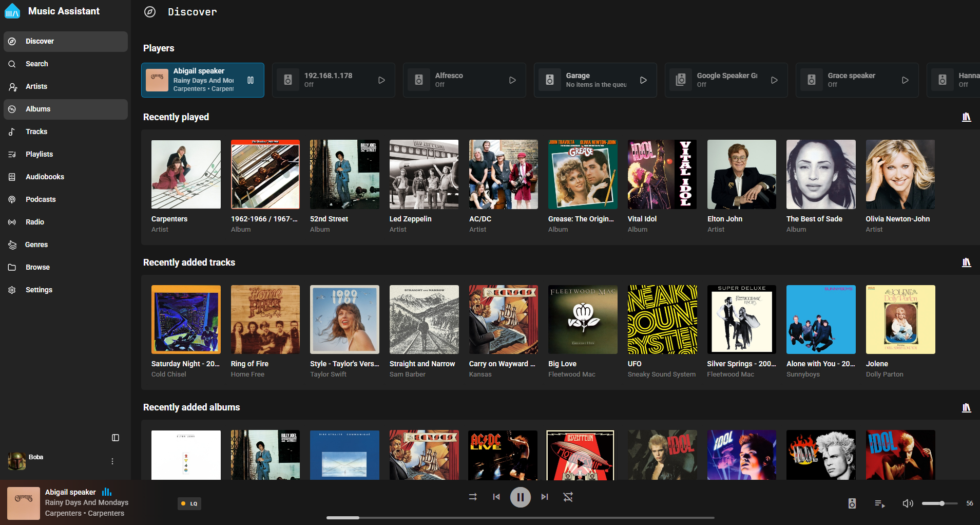Open library icon beside Recently played
Screen dimensions: 980x525
966,117
